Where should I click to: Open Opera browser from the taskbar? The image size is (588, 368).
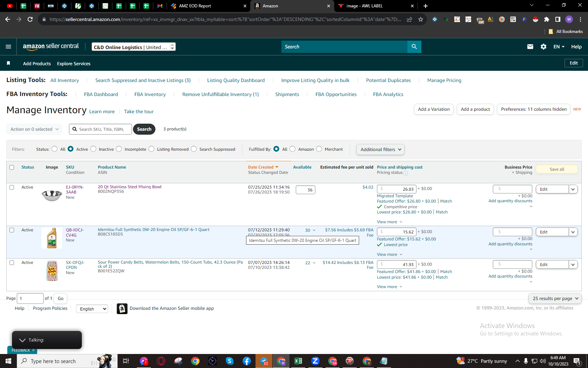pyautogui.click(x=161, y=361)
